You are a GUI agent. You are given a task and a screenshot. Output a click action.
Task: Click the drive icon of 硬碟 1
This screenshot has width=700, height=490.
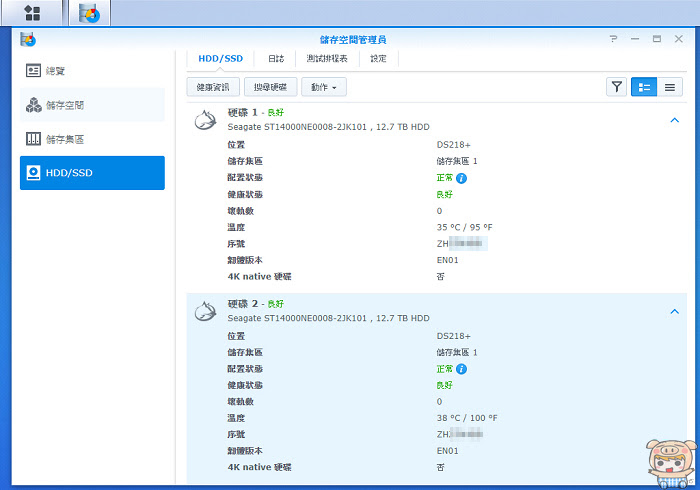coord(205,120)
